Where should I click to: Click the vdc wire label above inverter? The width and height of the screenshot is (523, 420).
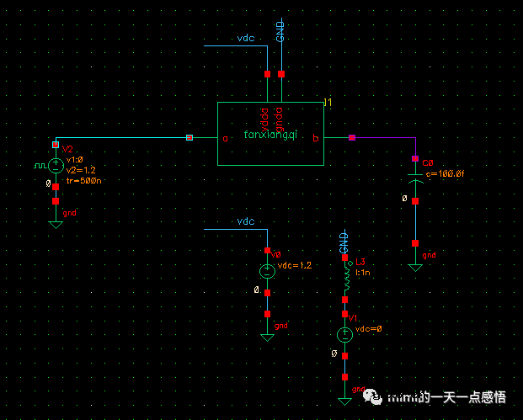[245, 39]
